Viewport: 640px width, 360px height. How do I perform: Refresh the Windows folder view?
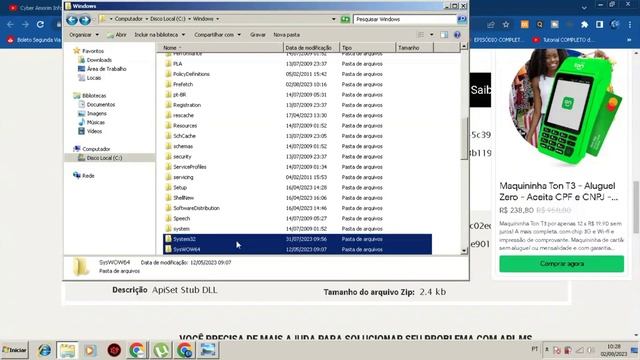[x=345, y=19]
